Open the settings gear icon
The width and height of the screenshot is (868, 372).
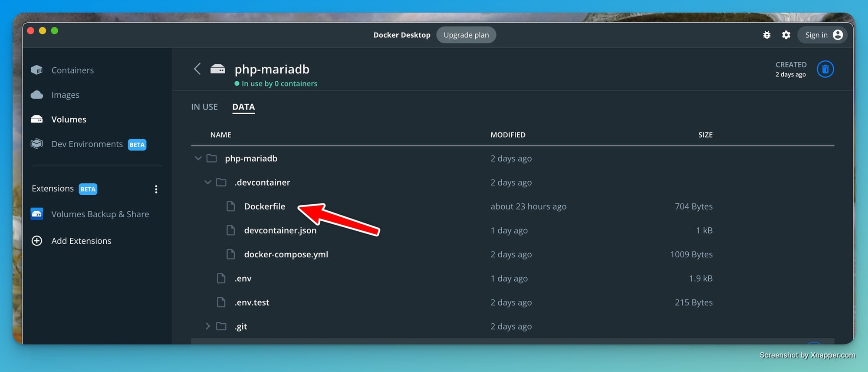pos(786,35)
